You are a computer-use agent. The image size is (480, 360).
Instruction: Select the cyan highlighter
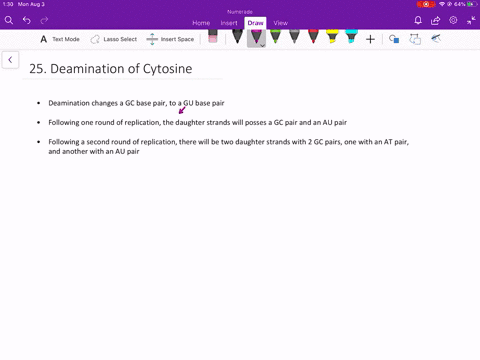(x=351, y=36)
